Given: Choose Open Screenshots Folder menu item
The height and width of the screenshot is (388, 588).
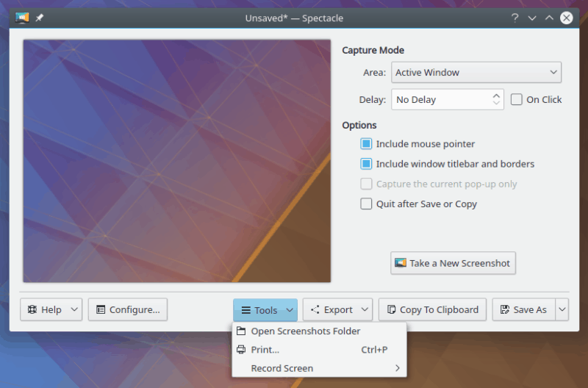Looking at the screenshot, I should click(305, 331).
